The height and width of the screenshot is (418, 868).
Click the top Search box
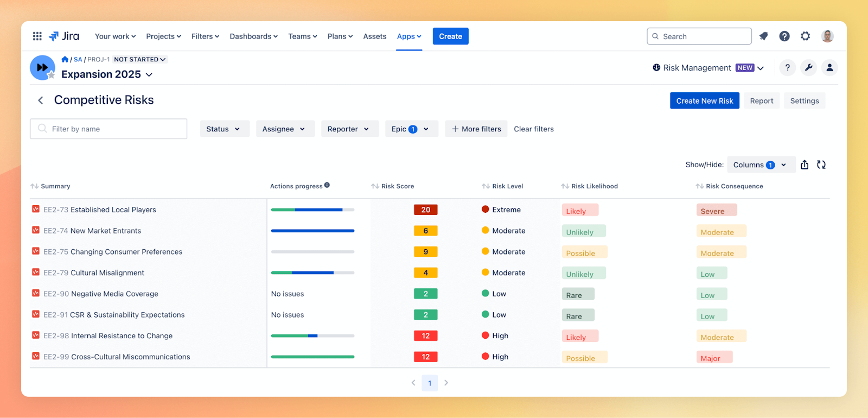click(x=699, y=36)
